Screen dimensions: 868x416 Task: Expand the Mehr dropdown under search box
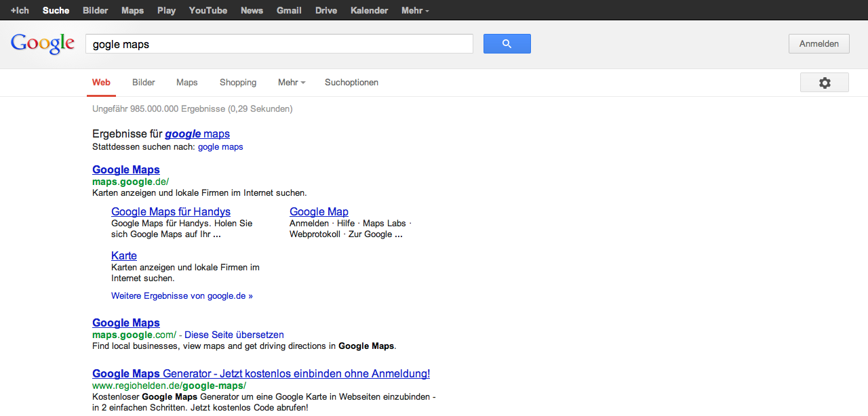(291, 83)
